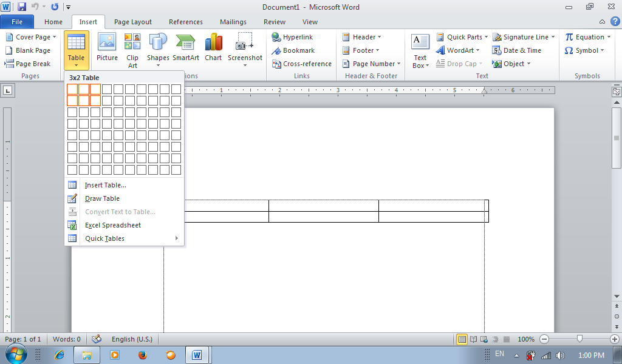
Task: Switch to Full Screen Reading view
Action: click(473, 339)
